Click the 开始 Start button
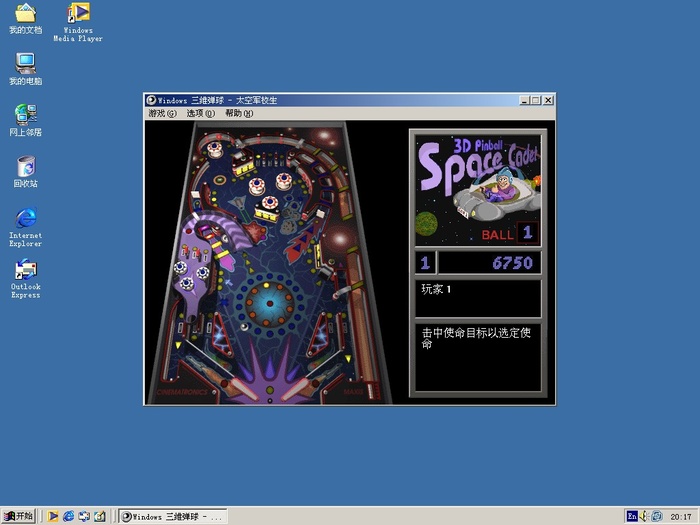The image size is (700, 525). 20,516
